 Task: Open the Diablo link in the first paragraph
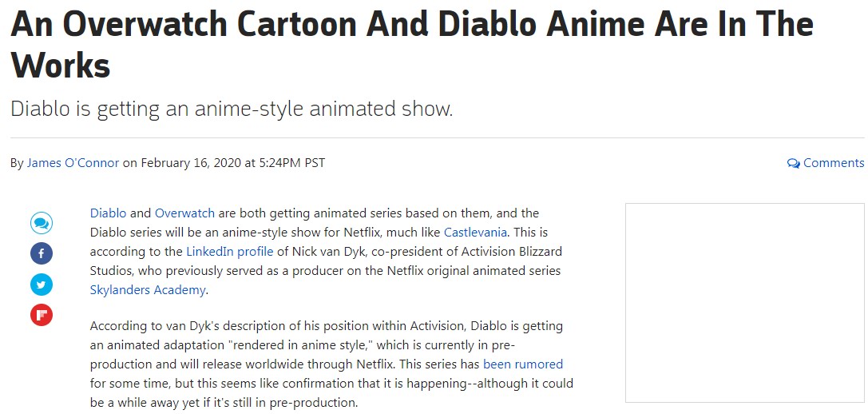(x=108, y=213)
